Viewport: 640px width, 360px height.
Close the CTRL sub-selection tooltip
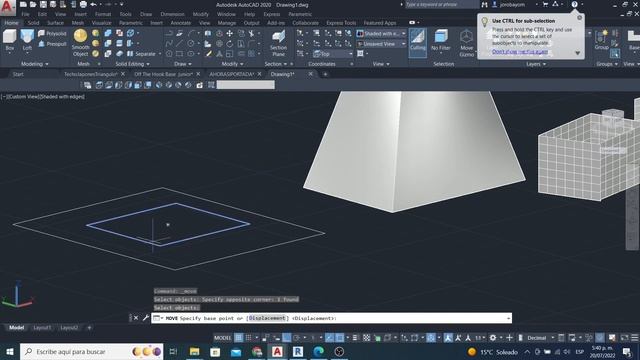tap(579, 18)
